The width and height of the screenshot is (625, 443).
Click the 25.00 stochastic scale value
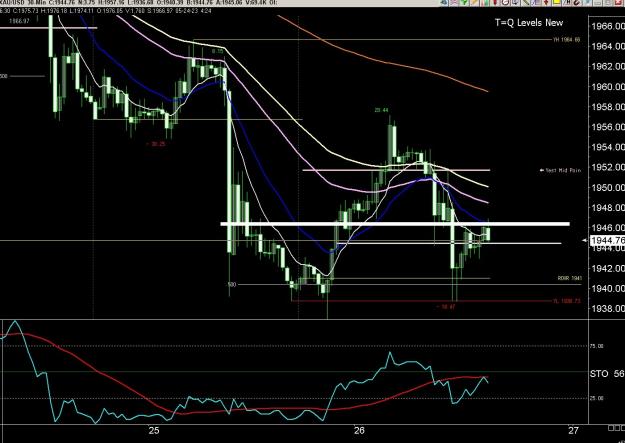click(596, 398)
